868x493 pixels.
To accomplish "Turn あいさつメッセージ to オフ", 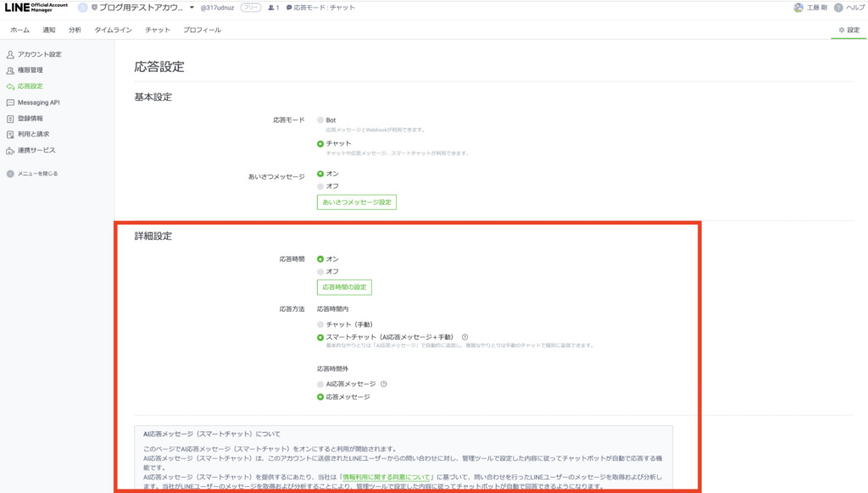I will click(320, 186).
